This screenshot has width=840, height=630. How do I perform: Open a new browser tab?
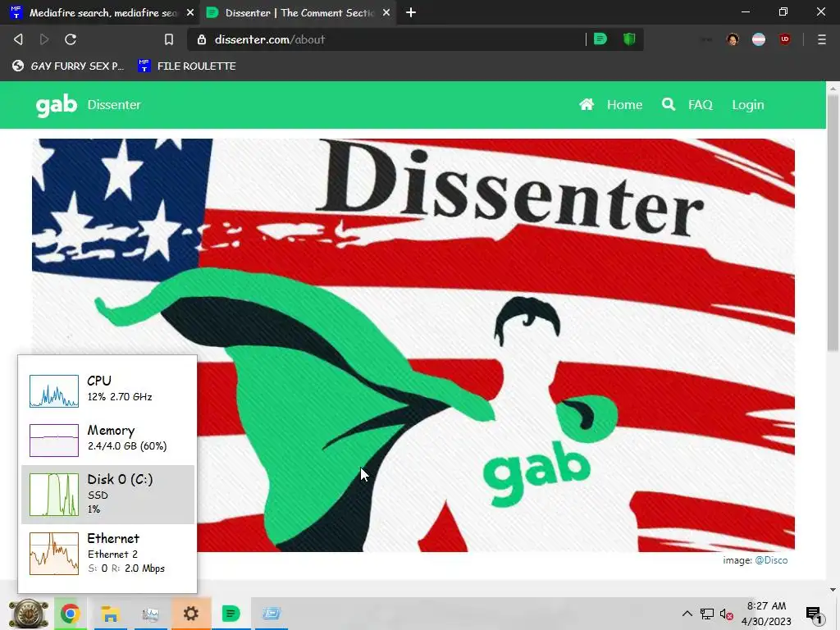pyautogui.click(x=411, y=12)
